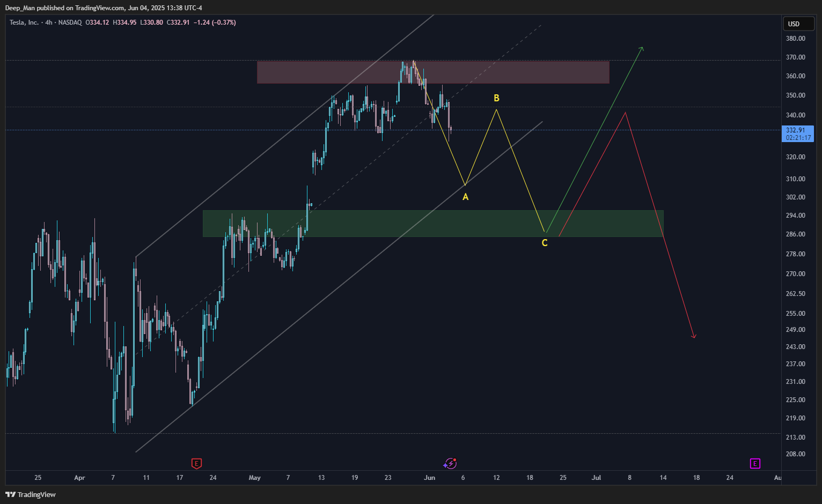This screenshot has height=504, width=822.
Task: Click the Jul label on time axis
Action: pos(596,478)
